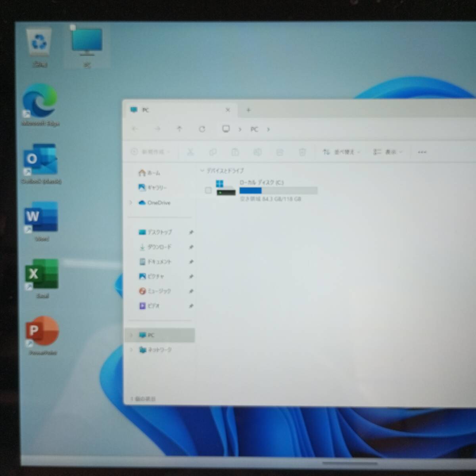Open the 新規作成 (New) dropdown
This screenshot has height=476, width=476.
click(x=151, y=152)
